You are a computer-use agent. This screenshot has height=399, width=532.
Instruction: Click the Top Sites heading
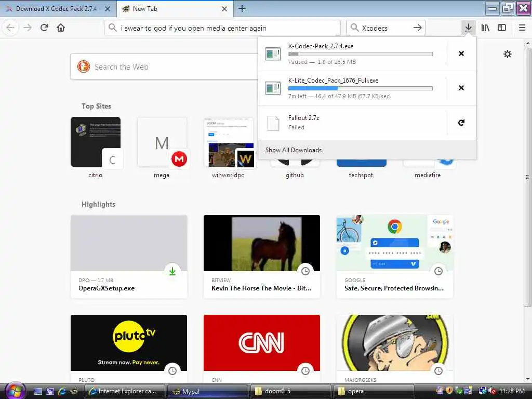coord(96,106)
